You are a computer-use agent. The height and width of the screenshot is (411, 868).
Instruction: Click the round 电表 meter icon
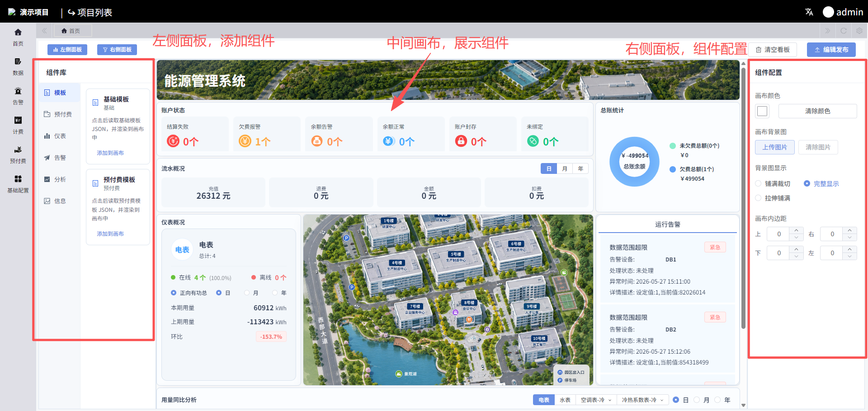(x=182, y=250)
